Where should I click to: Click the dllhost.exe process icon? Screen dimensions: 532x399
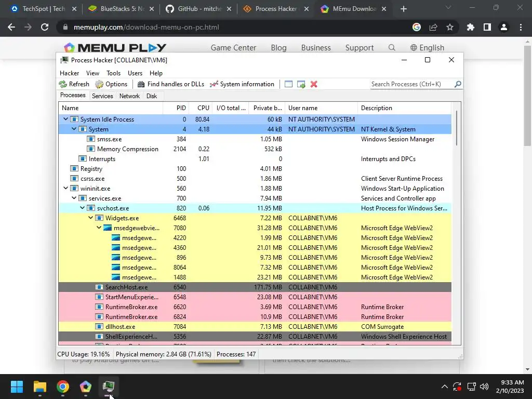pos(99,326)
